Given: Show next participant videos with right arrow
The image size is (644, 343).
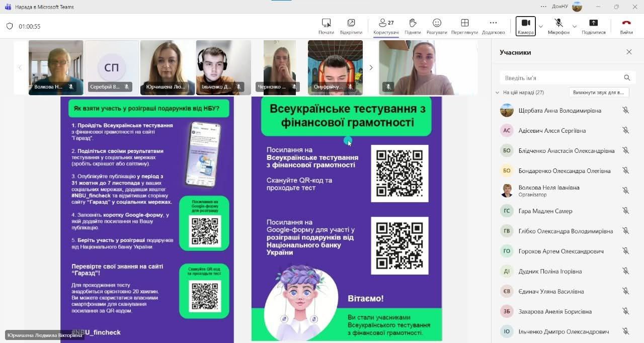Looking at the screenshot, I should point(371,67).
